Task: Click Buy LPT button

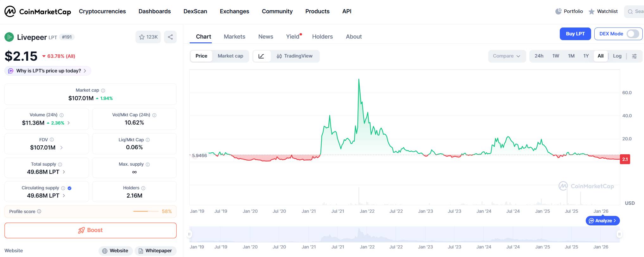Action: 575,34
